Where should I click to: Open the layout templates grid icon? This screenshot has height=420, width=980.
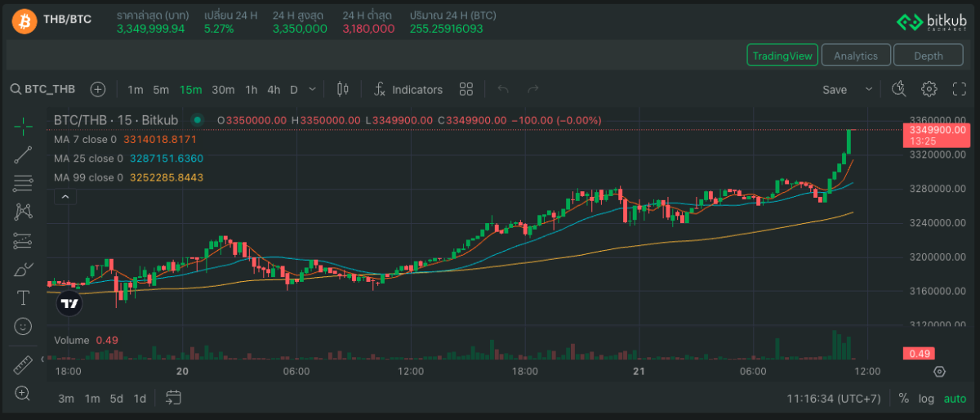pos(466,89)
